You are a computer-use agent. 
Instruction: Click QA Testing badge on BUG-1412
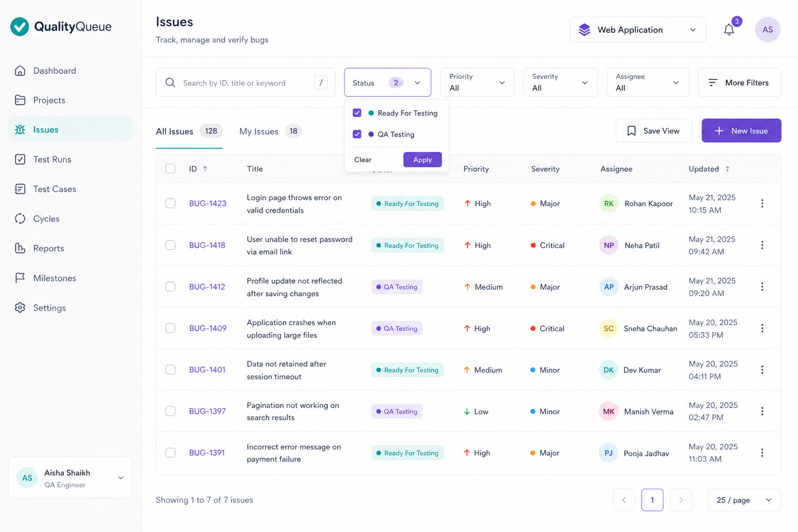pyautogui.click(x=397, y=287)
